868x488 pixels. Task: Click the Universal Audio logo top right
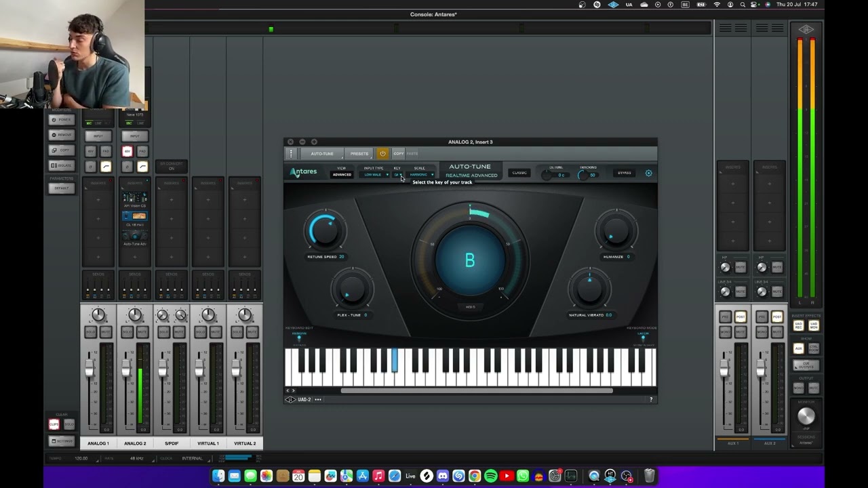click(x=806, y=28)
